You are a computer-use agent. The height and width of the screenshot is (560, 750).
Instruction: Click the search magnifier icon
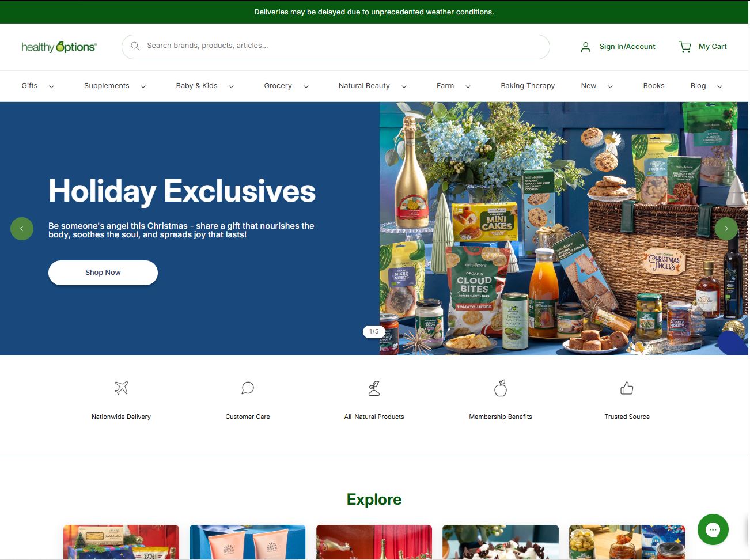coord(135,46)
